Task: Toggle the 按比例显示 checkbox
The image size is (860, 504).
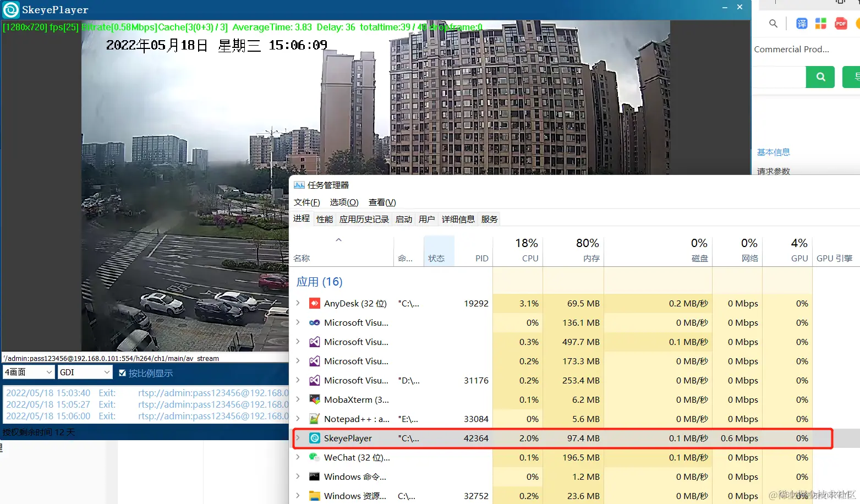Action: pos(123,373)
